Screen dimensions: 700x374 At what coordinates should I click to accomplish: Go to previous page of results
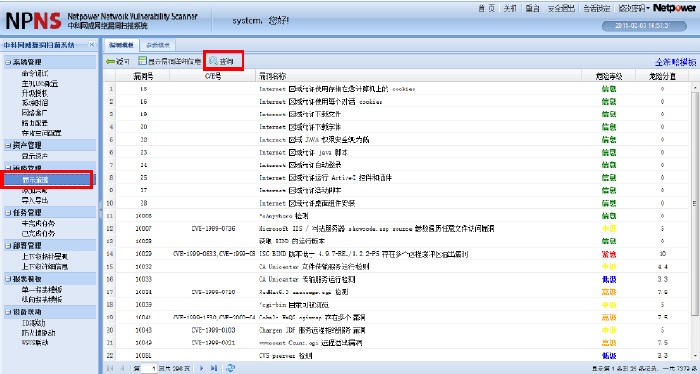122,368
